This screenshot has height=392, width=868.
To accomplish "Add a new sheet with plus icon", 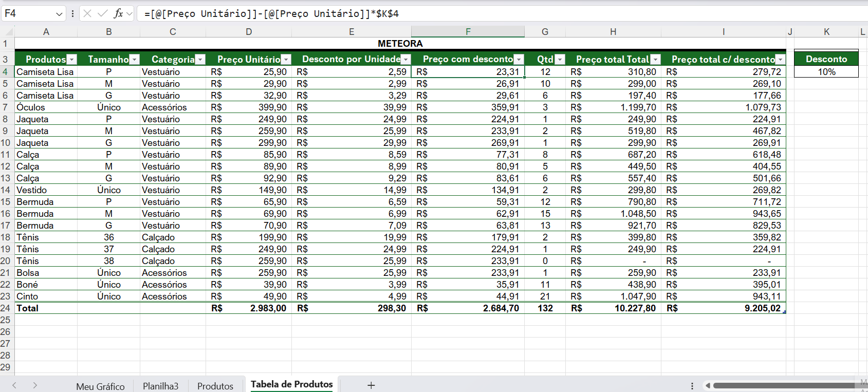I will pos(371,385).
